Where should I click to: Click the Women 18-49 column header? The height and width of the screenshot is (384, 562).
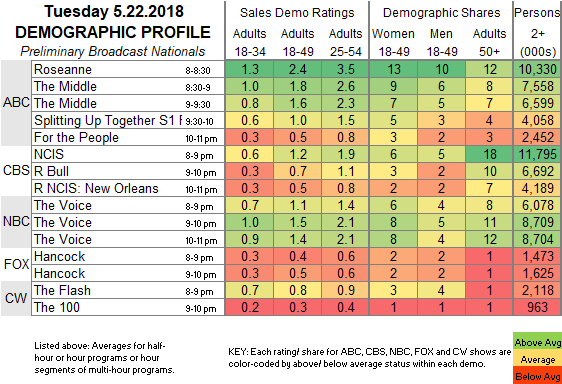pyautogui.click(x=394, y=43)
